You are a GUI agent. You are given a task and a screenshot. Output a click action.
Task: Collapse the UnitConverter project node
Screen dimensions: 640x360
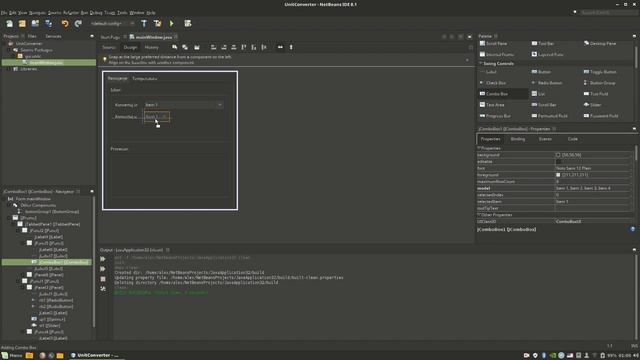click(x=5, y=43)
